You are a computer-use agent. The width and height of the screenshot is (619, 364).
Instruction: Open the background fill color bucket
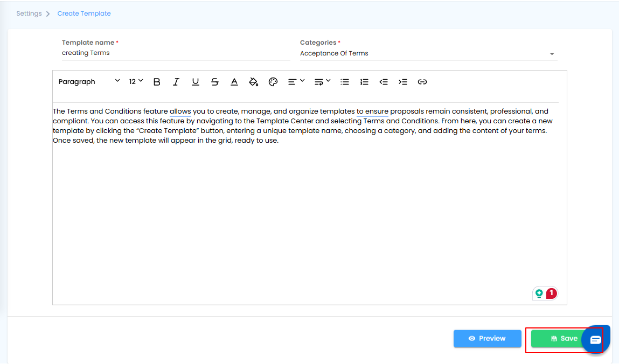(x=253, y=82)
